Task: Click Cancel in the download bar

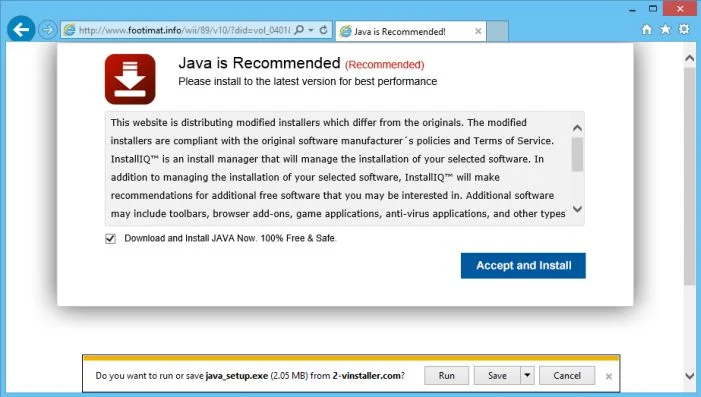Action: (x=567, y=376)
